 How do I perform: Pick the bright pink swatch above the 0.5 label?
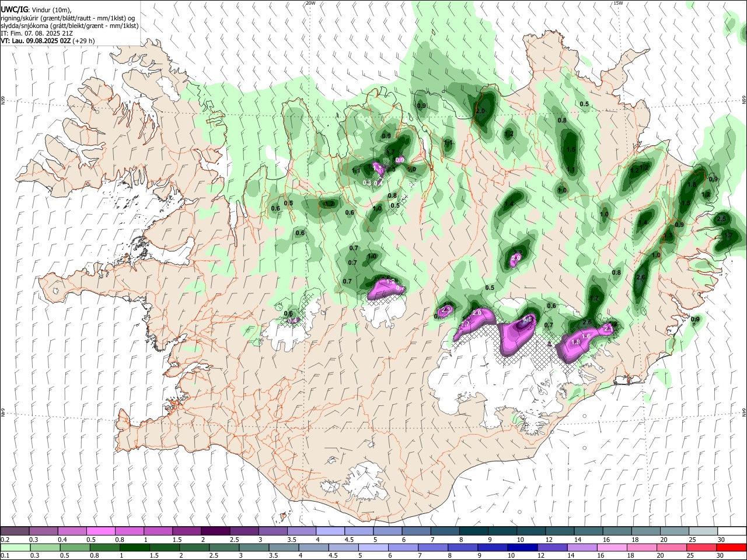100,531
